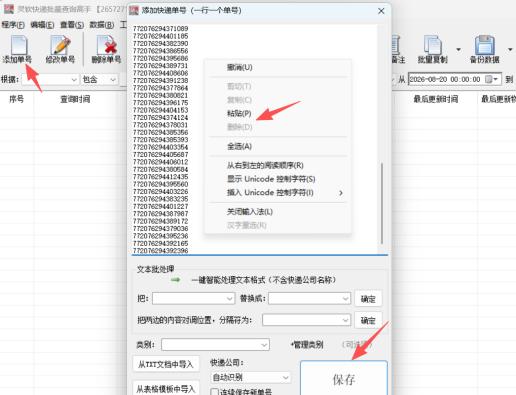Open the 数据(B) menu in main window

click(x=102, y=25)
